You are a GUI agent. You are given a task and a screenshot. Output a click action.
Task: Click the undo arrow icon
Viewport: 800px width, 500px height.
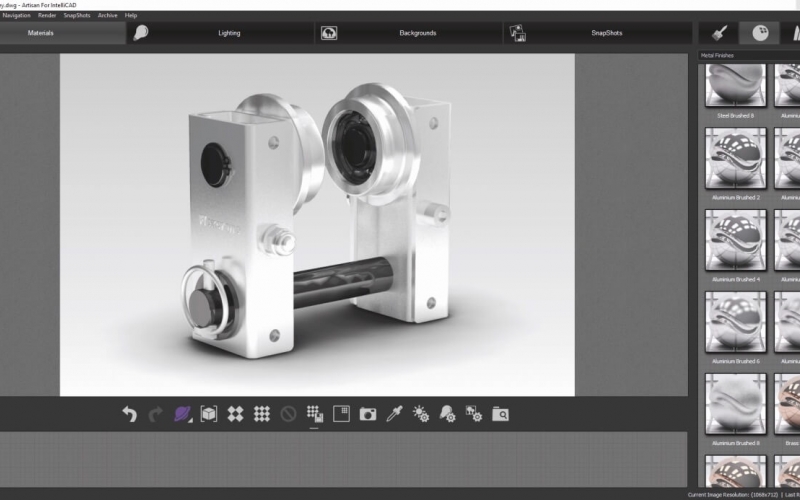click(129, 413)
